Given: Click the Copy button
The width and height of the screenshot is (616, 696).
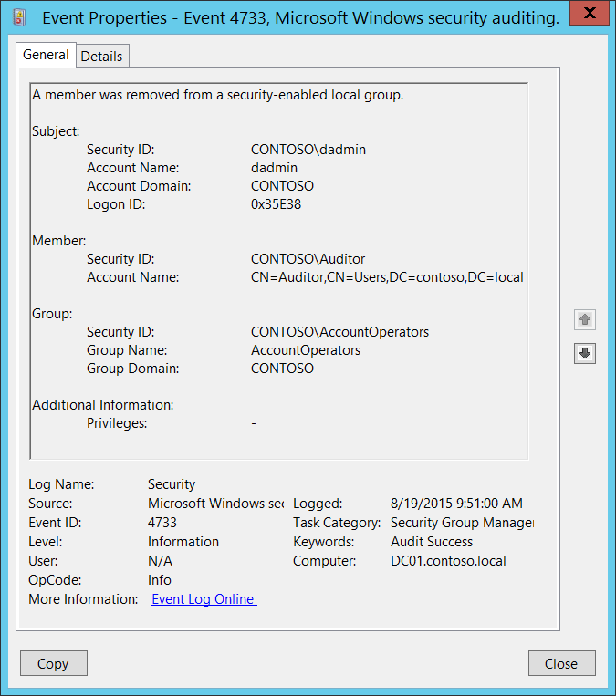Looking at the screenshot, I should (53, 663).
